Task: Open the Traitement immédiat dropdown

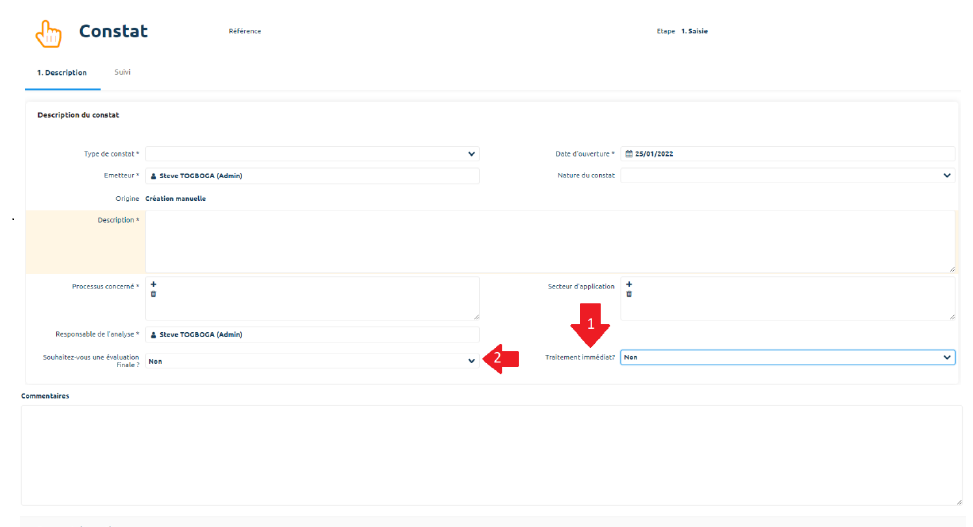Action: 787,357
